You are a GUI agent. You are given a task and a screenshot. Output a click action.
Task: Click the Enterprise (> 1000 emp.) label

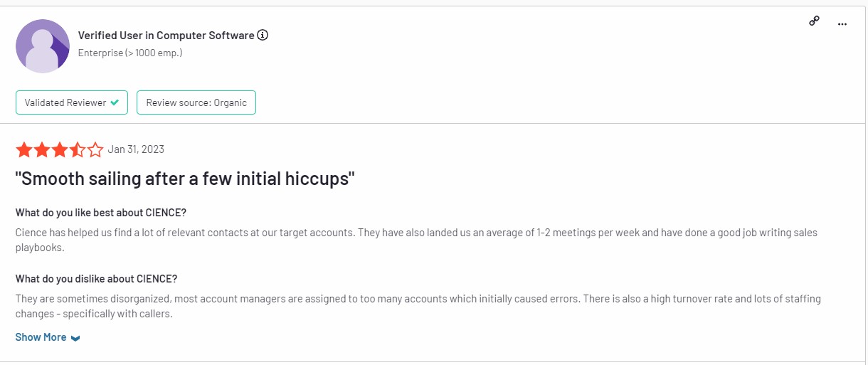pos(129,53)
